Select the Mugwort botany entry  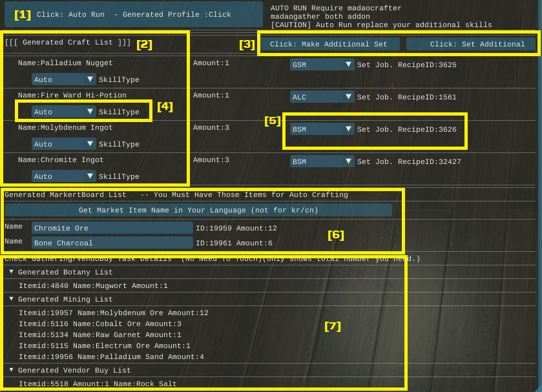(93, 285)
